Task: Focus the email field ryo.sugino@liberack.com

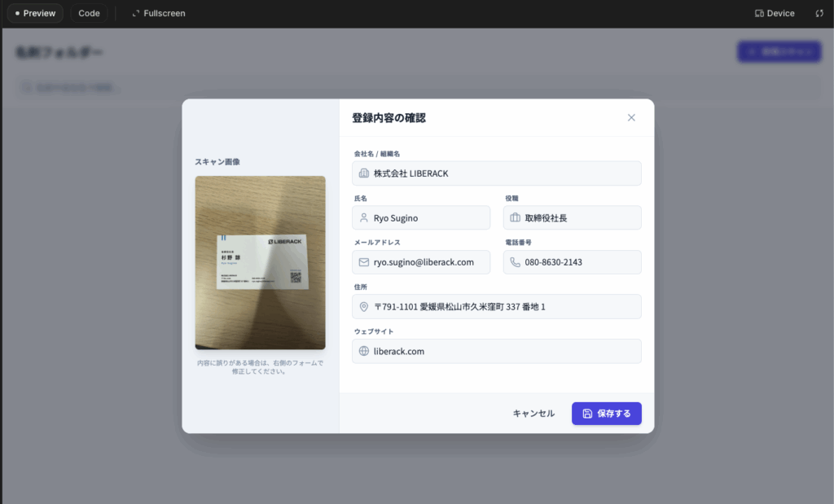Action: (428, 262)
